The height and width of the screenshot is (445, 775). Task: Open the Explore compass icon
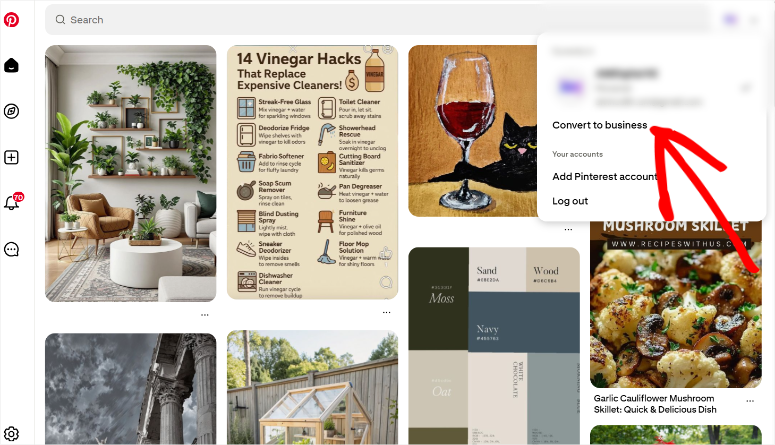click(11, 111)
